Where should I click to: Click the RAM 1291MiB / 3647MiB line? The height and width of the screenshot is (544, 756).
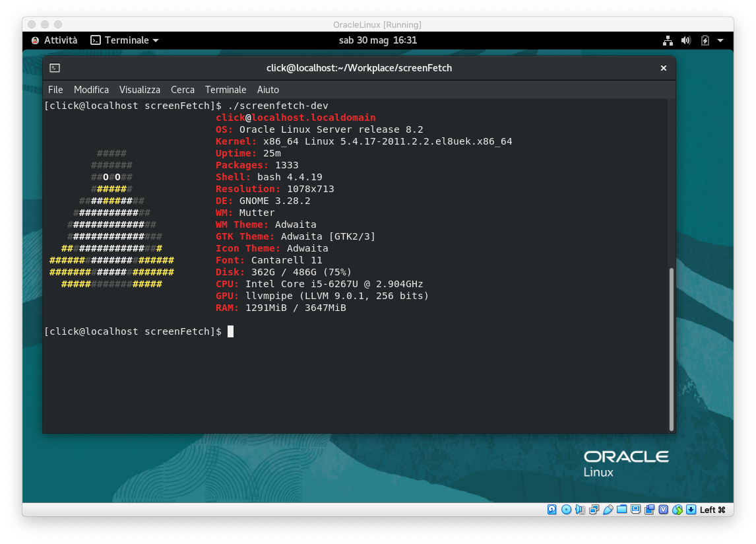[x=280, y=308]
